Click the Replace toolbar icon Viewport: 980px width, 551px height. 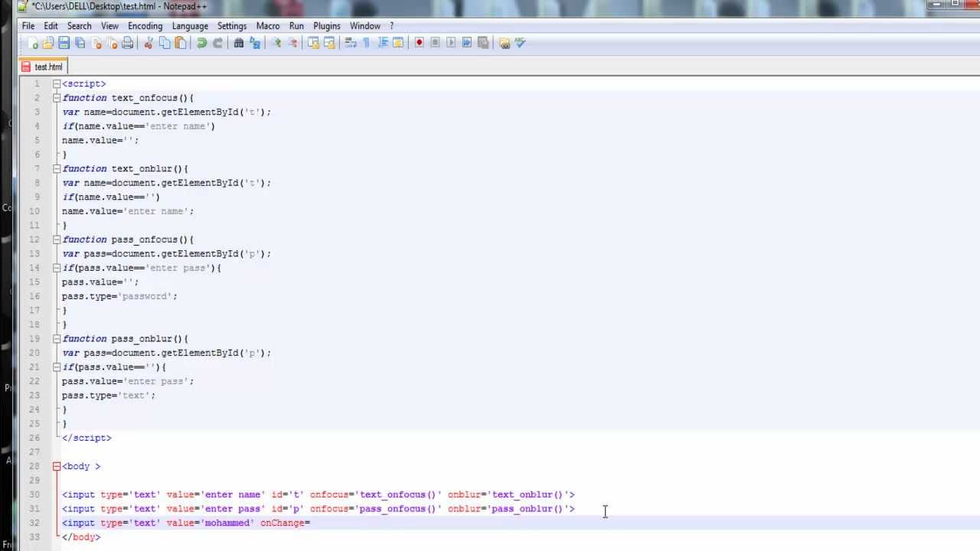pyautogui.click(x=255, y=43)
